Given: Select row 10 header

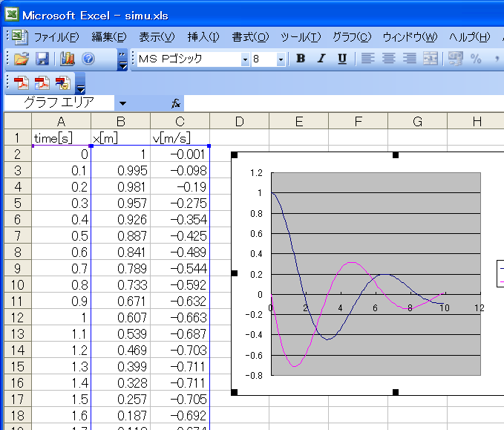Looking at the screenshot, I should point(18,285).
